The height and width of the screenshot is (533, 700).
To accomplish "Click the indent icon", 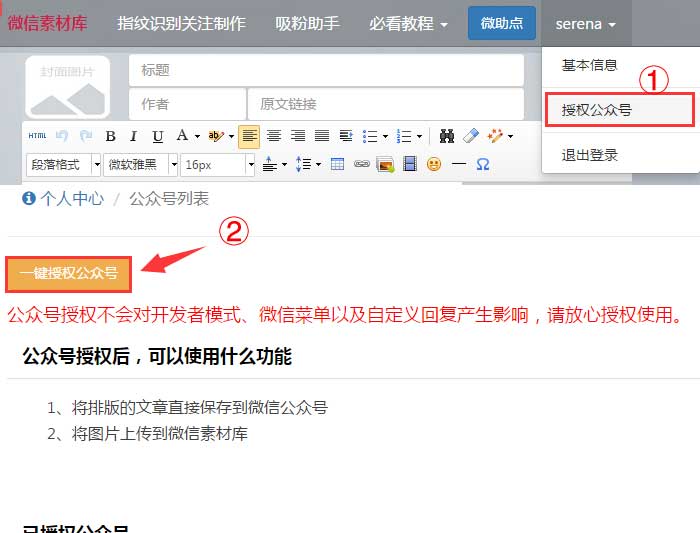I will 346,136.
